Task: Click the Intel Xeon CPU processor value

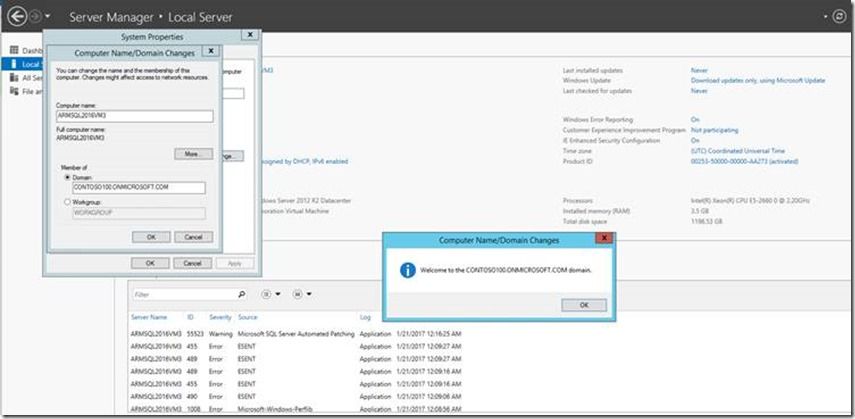Action: click(x=750, y=201)
